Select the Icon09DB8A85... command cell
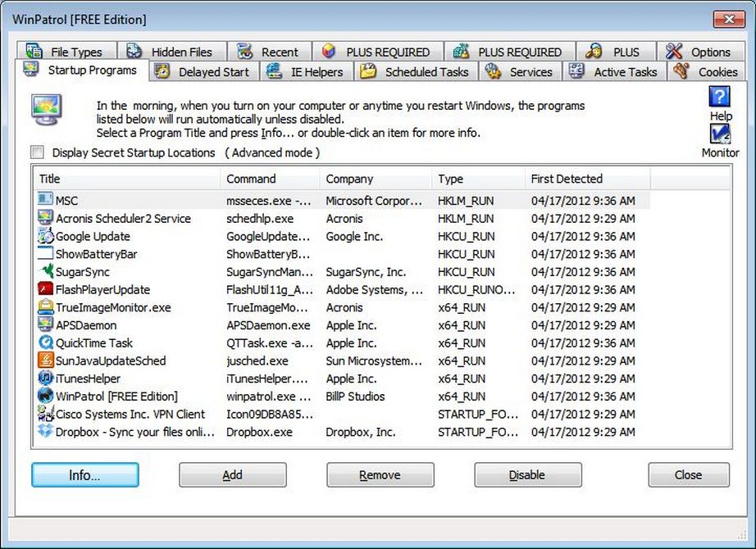 tap(270, 414)
